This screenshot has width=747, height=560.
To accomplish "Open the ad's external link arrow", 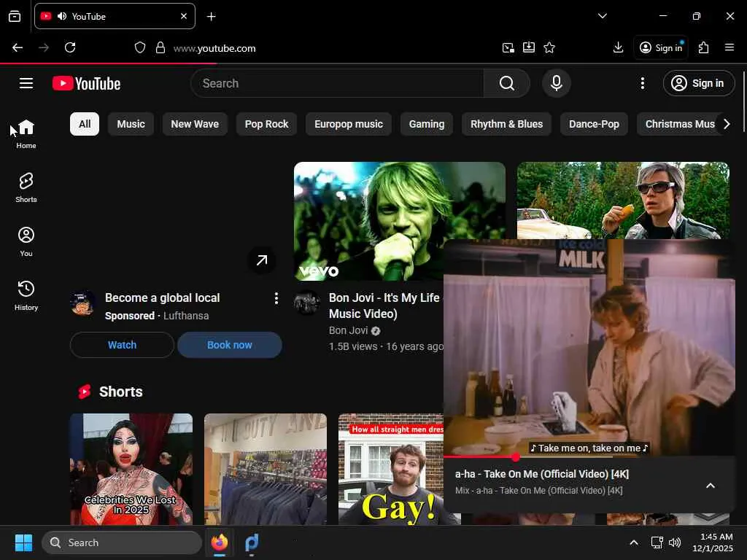I will click(262, 260).
